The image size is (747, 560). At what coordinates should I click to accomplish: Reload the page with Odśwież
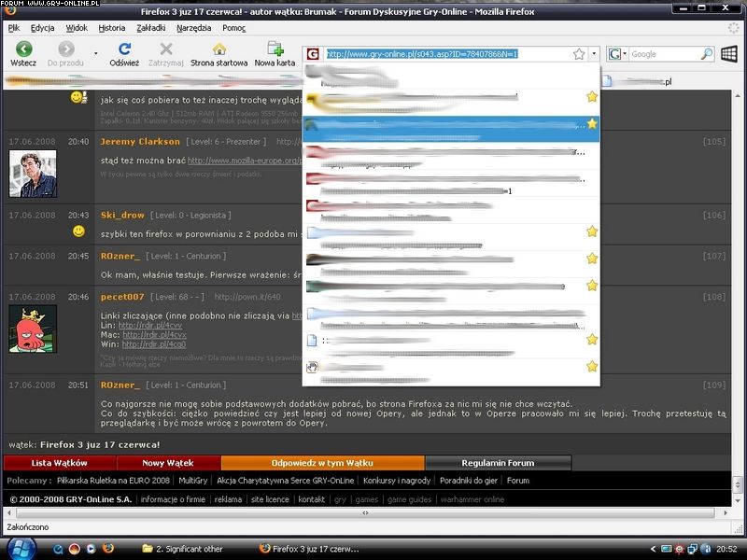click(x=124, y=49)
